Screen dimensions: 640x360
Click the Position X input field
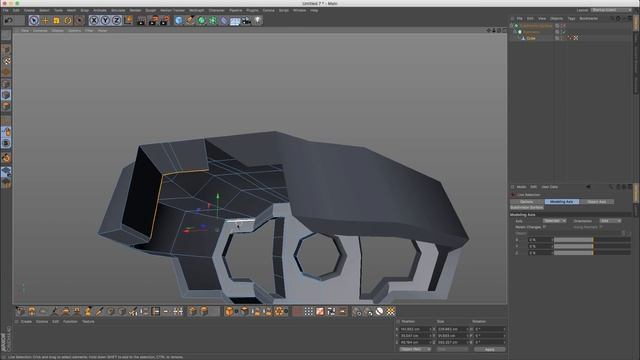pyautogui.click(x=415, y=329)
